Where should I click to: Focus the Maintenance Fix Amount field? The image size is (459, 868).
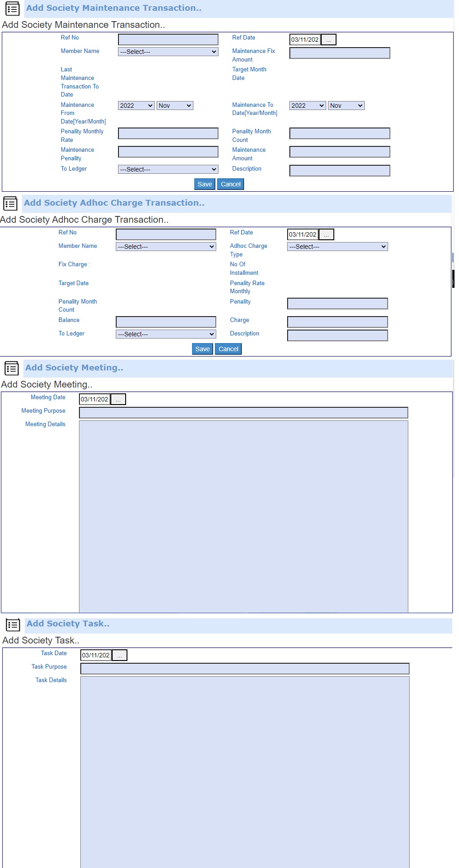tap(339, 53)
